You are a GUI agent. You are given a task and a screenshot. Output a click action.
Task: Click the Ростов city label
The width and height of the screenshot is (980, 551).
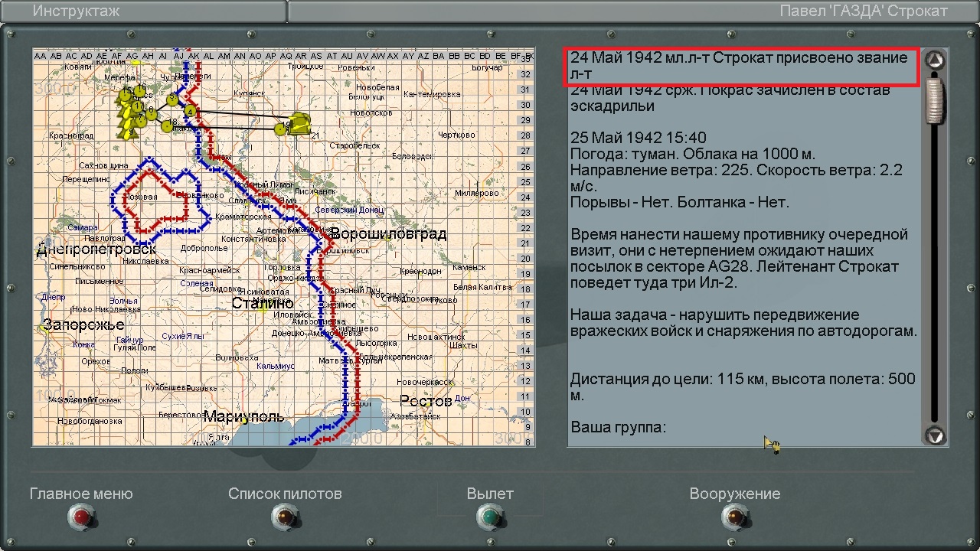(x=426, y=402)
